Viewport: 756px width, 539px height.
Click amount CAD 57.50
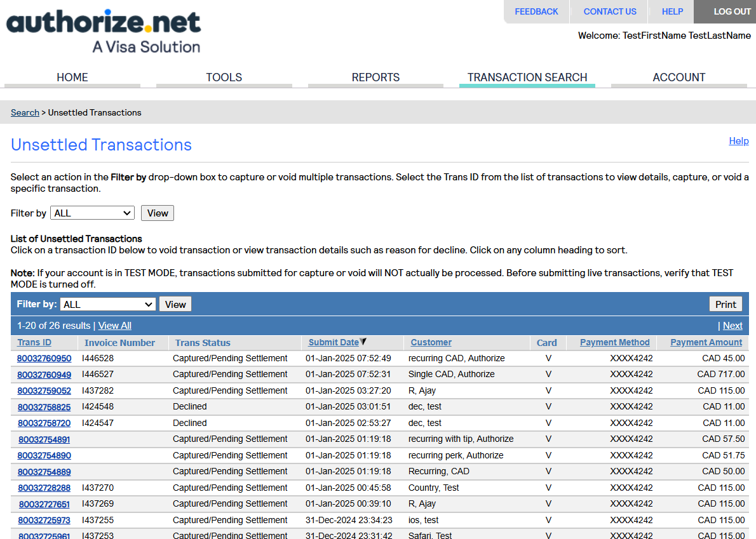point(723,439)
